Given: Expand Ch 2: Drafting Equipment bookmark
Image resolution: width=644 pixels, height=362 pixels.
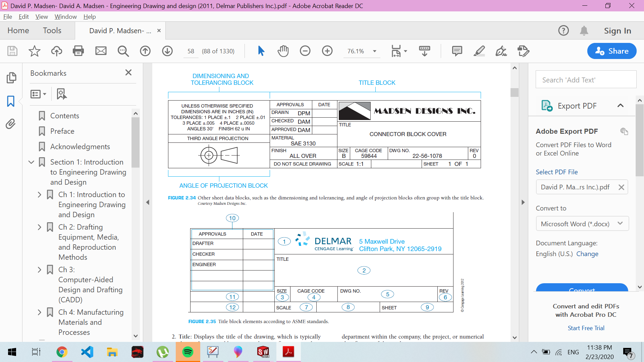Looking at the screenshot, I should coord(40,227).
